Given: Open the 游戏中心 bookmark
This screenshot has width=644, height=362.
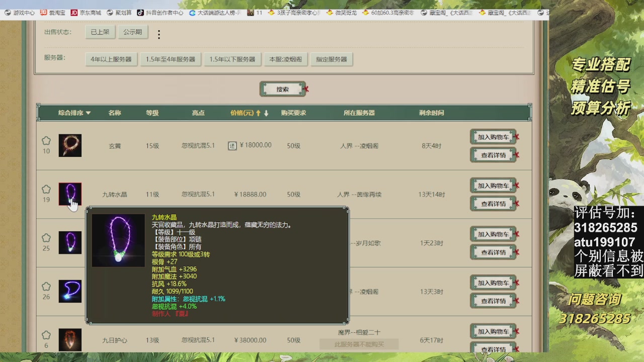Looking at the screenshot, I should (x=20, y=13).
